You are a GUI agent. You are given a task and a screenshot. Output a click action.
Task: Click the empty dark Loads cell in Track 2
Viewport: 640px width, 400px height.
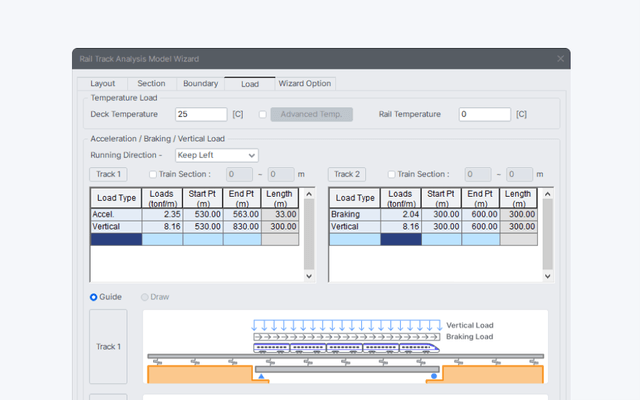tap(401, 239)
